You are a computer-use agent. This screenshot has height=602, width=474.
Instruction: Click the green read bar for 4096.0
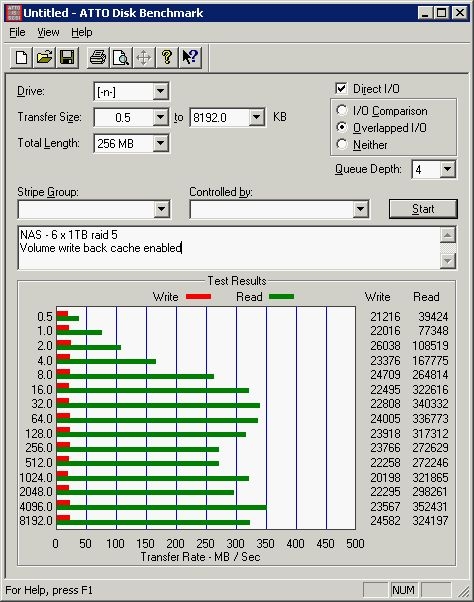point(161,508)
